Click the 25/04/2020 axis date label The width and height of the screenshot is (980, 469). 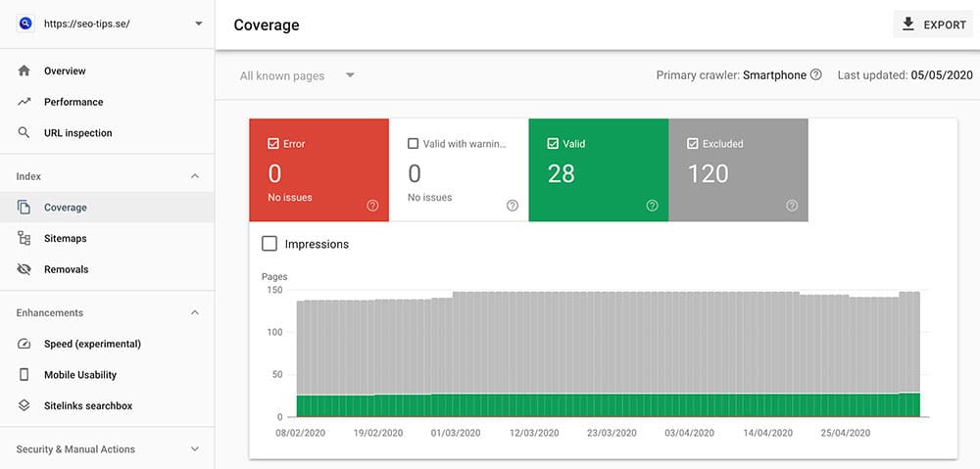[x=845, y=433]
